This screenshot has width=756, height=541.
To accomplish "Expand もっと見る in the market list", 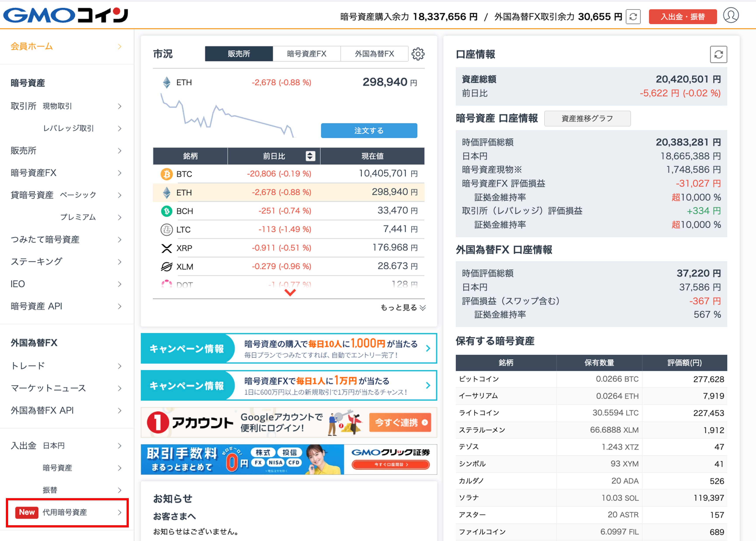I will click(x=403, y=308).
